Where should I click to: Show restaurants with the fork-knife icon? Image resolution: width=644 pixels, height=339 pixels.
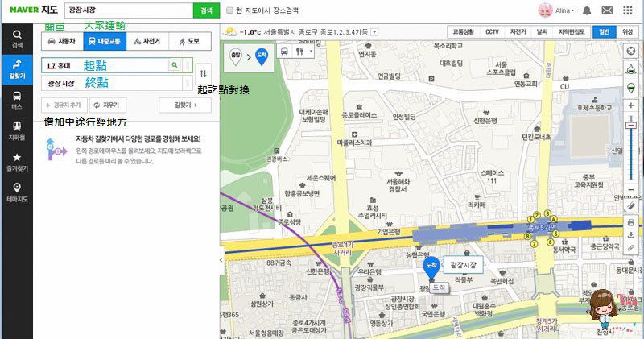point(300,52)
